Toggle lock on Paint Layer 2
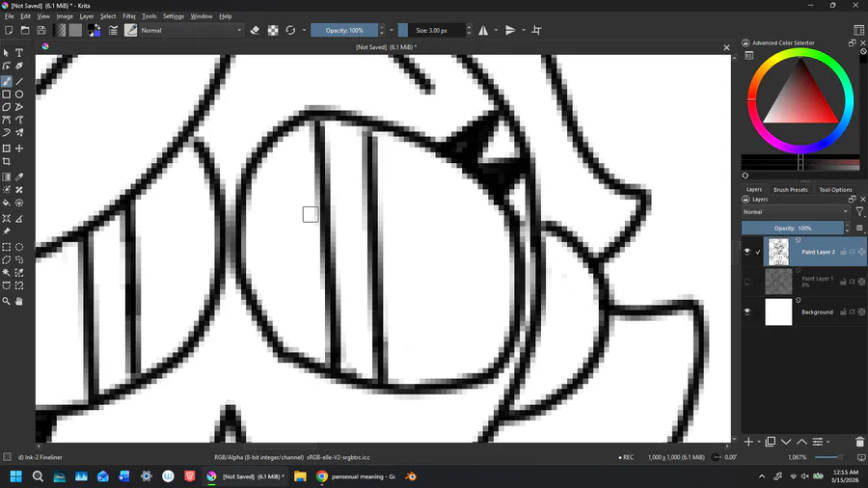 click(x=843, y=252)
